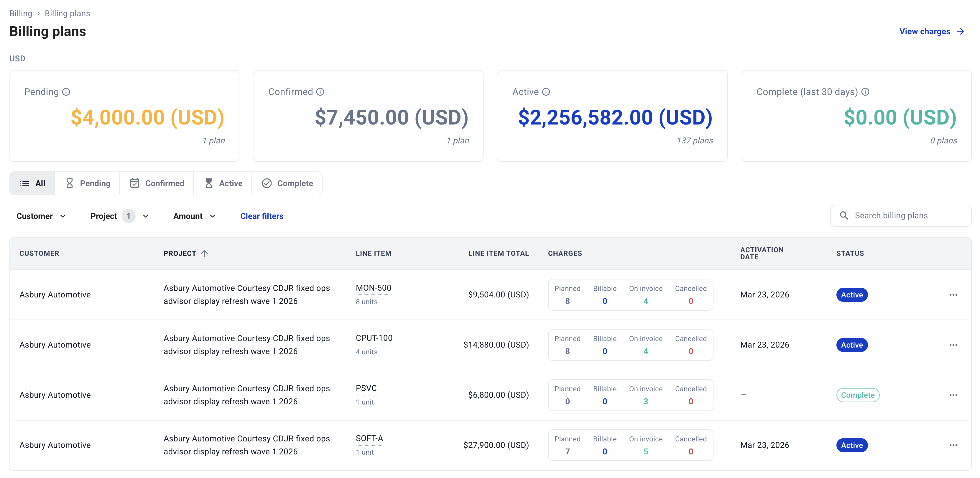The height and width of the screenshot is (478, 980).
Task: Click the 137 plans label
Action: [695, 141]
